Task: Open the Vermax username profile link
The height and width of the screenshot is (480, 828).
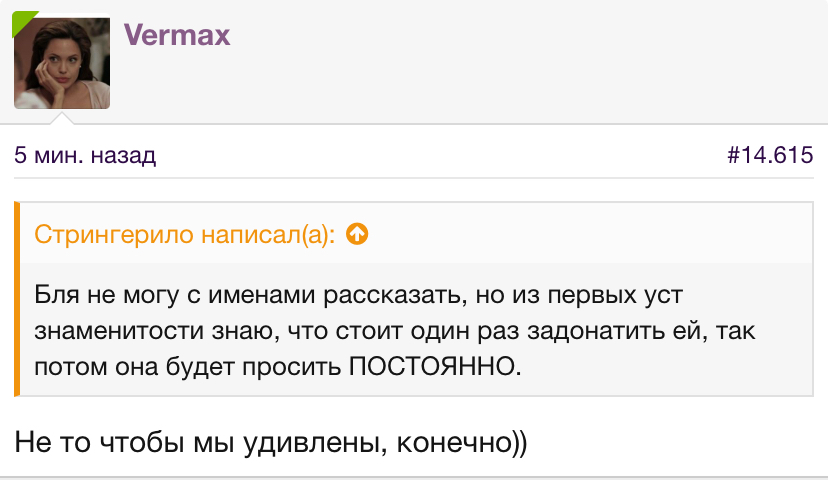Action: click(177, 35)
